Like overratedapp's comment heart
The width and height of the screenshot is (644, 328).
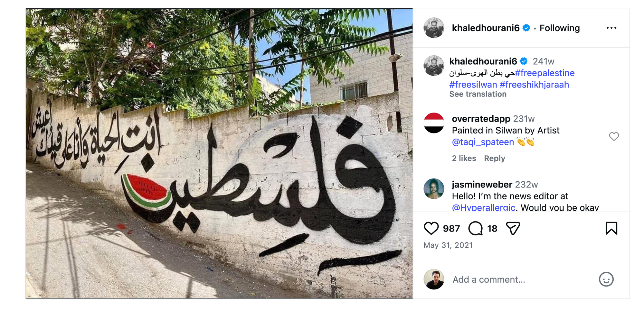pyautogui.click(x=614, y=136)
